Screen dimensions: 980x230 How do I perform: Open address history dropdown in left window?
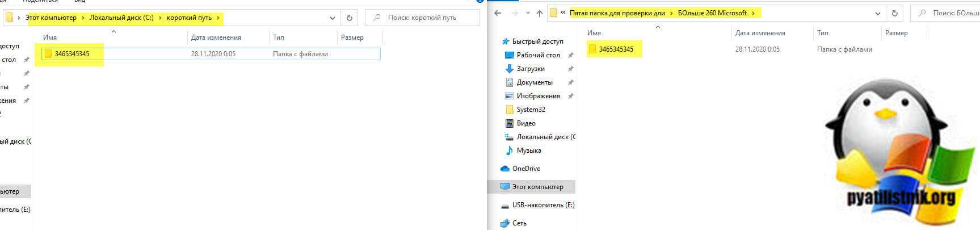point(333,18)
